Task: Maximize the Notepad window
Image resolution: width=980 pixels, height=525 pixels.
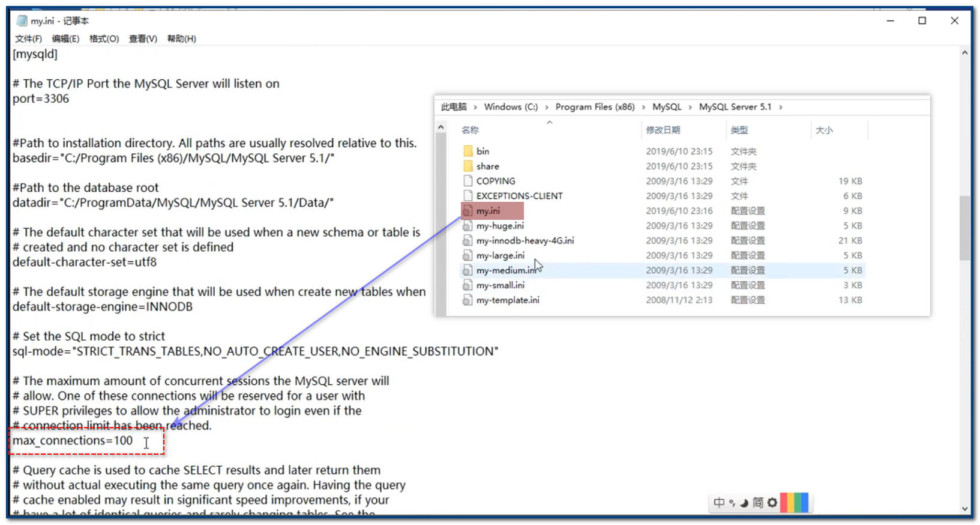Action: pos(922,20)
